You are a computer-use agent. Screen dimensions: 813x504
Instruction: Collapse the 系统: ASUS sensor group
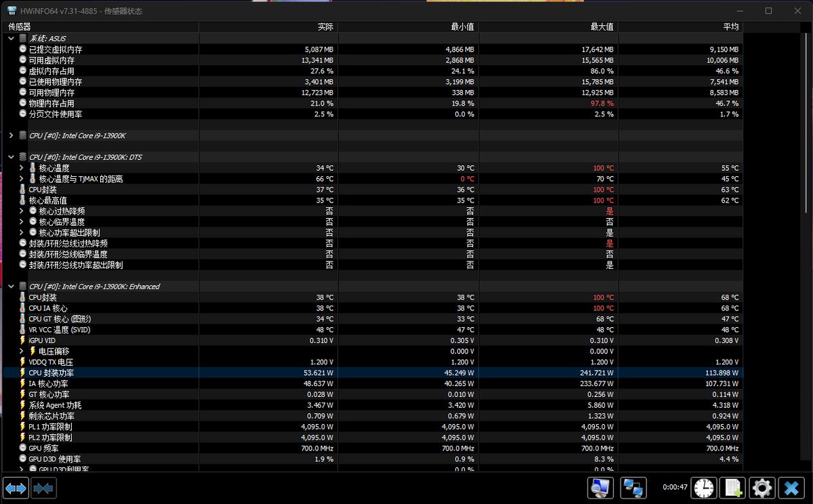point(11,39)
